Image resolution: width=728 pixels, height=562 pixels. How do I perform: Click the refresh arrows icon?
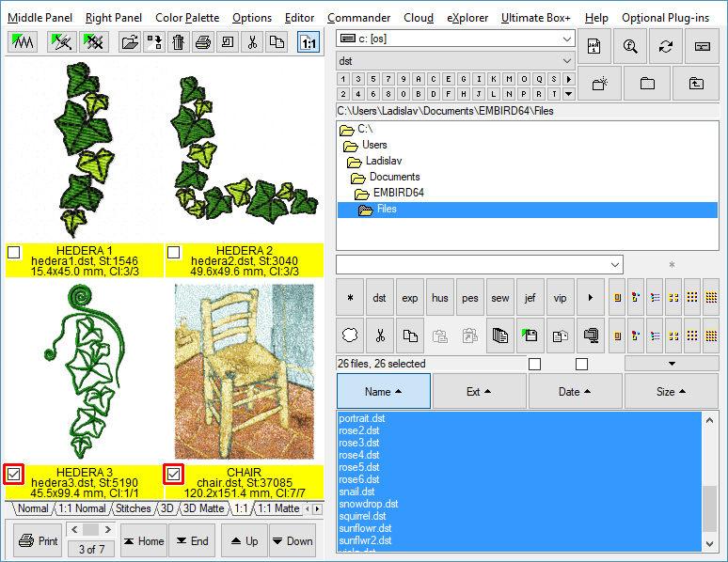(666, 46)
